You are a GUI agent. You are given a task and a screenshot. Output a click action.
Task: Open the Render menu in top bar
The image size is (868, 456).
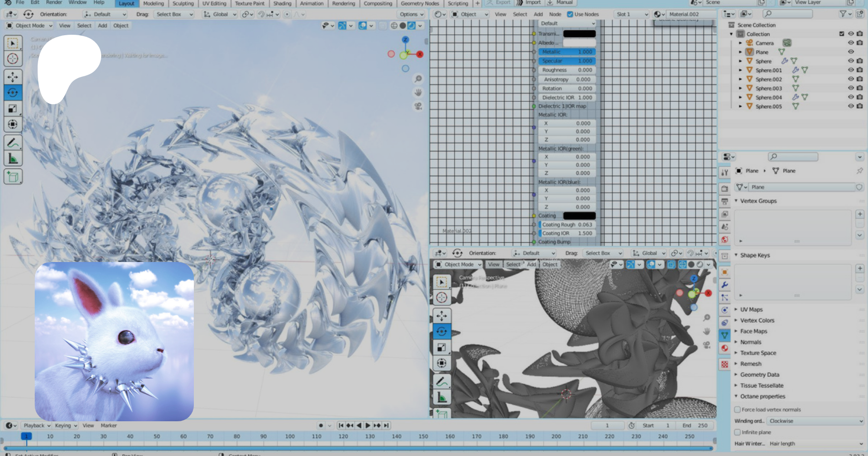pyautogui.click(x=54, y=2)
